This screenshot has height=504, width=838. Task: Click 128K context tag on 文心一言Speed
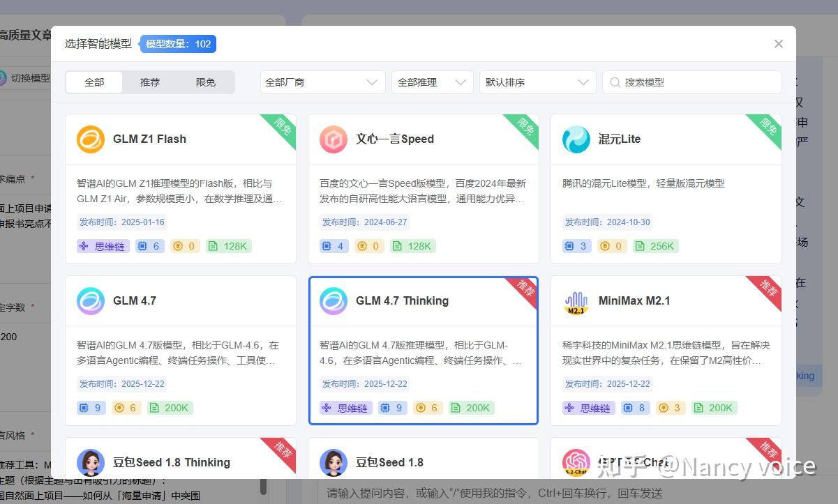tap(413, 246)
